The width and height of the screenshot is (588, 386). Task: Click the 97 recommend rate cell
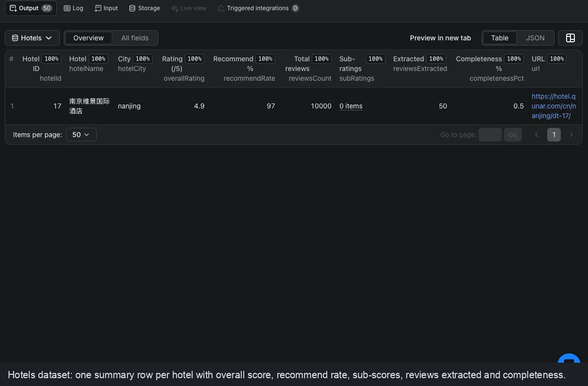(x=271, y=106)
